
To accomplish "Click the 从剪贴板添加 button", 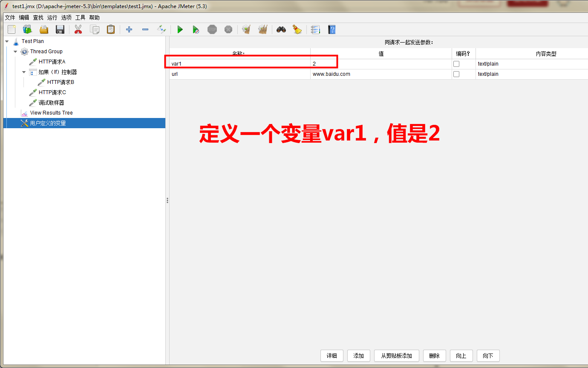I will pos(396,356).
